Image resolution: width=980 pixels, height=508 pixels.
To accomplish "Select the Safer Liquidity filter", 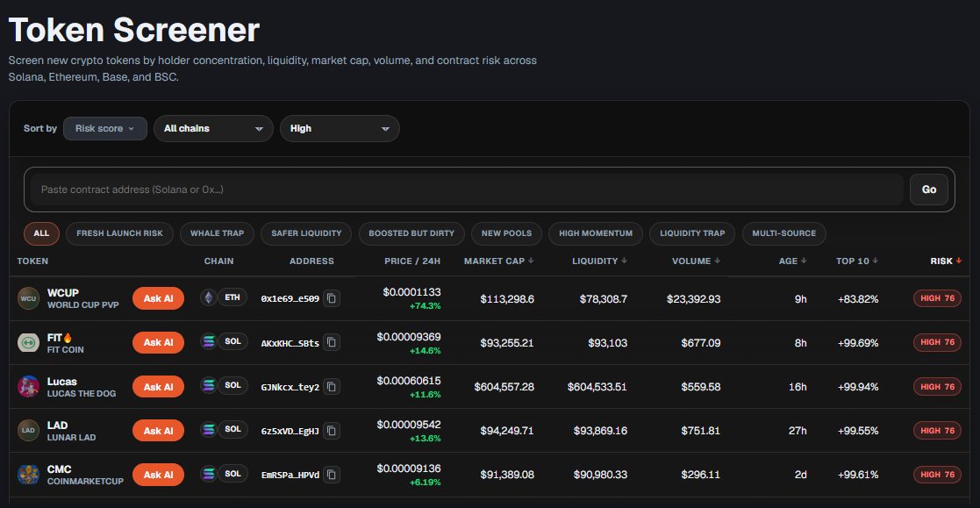I will 306,233.
